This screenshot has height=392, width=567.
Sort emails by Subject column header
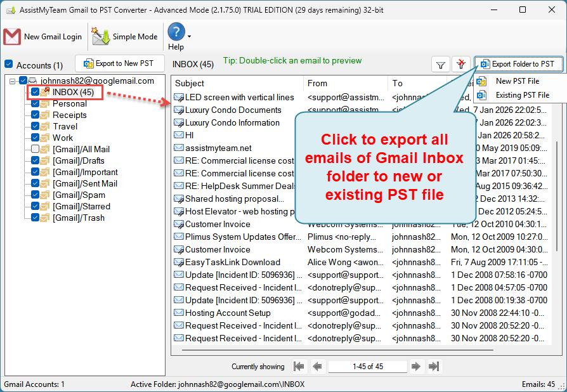tap(237, 83)
